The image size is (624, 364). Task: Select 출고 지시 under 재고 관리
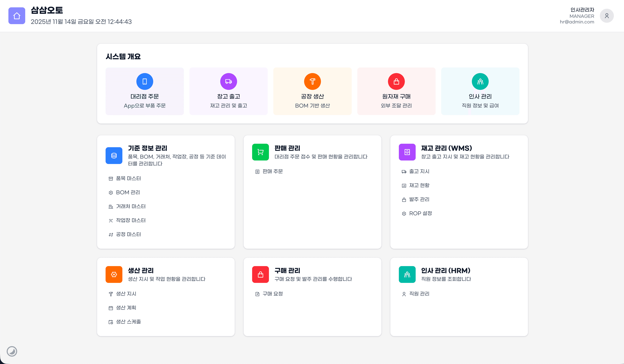coord(419,171)
